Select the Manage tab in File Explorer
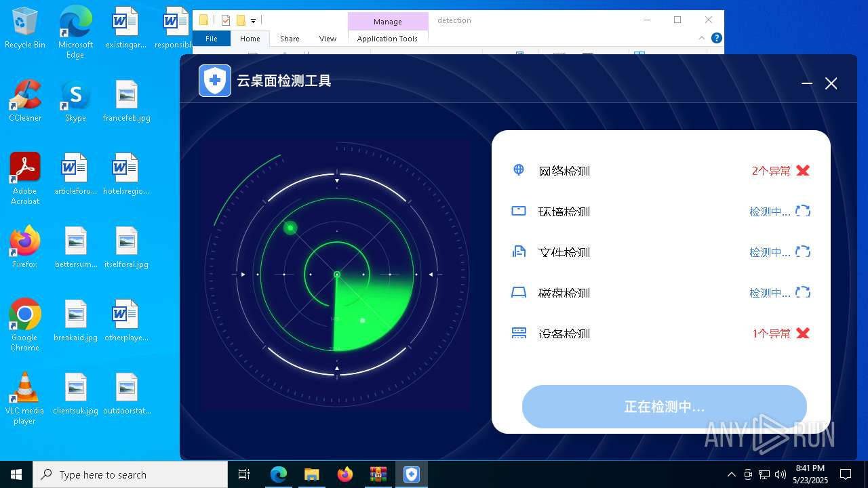 click(388, 22)
